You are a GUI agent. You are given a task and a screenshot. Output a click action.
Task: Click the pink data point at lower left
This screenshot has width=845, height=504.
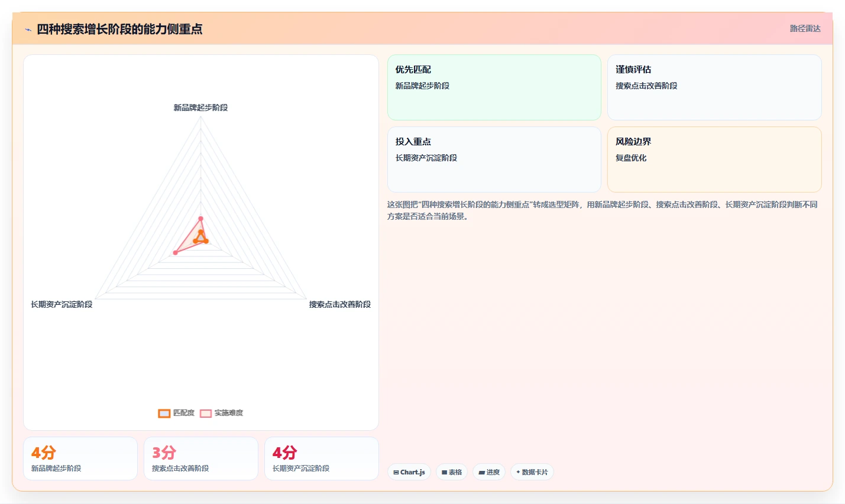point(175,253)
